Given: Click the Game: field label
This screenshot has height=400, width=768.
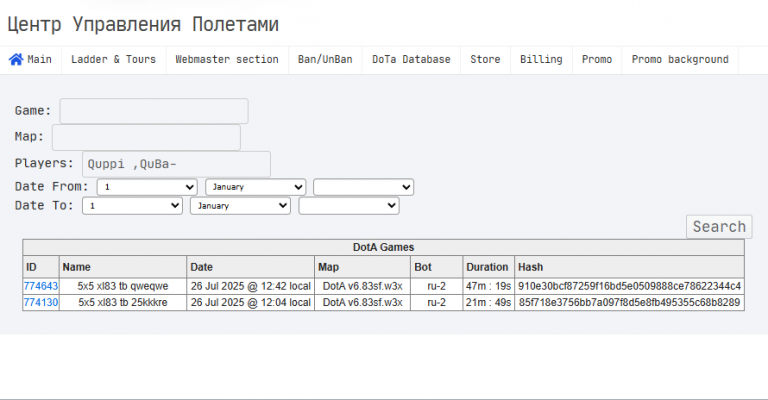Looking at the screenshot, I should click(x=33, y=111).
